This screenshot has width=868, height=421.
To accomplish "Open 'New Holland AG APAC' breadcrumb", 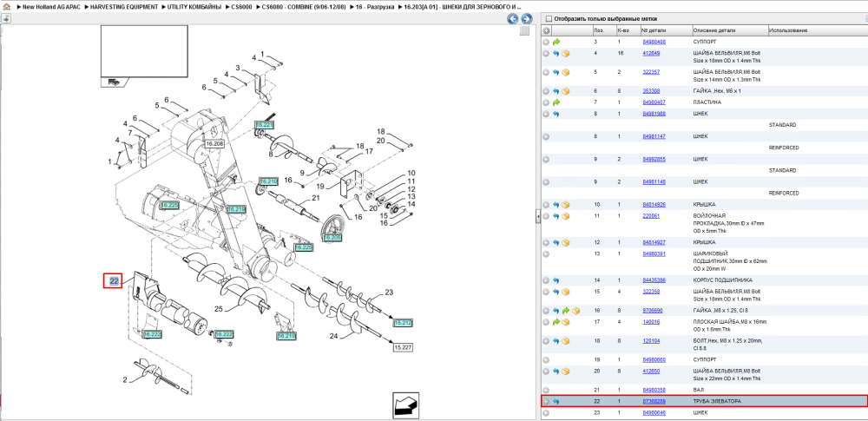I will (x=53, y=6).
